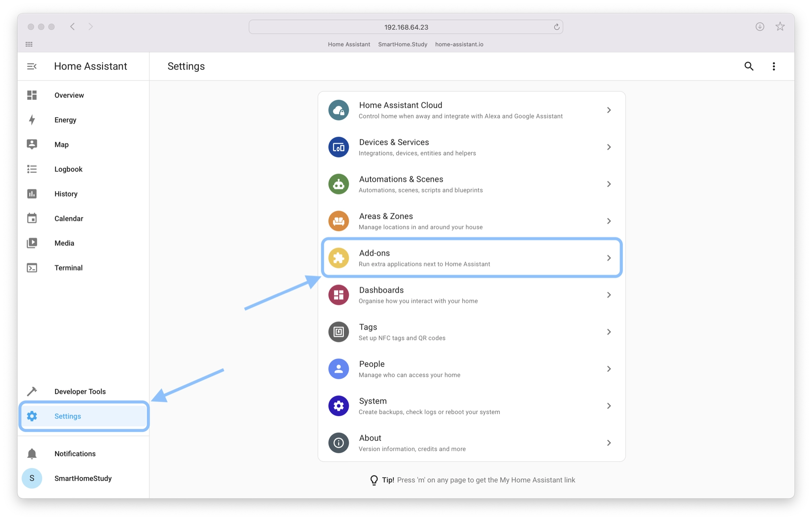Viewport: 812px width, 520px height.
Task: Click the Calendar icon in the sidebar
Action: coord(32,218)
